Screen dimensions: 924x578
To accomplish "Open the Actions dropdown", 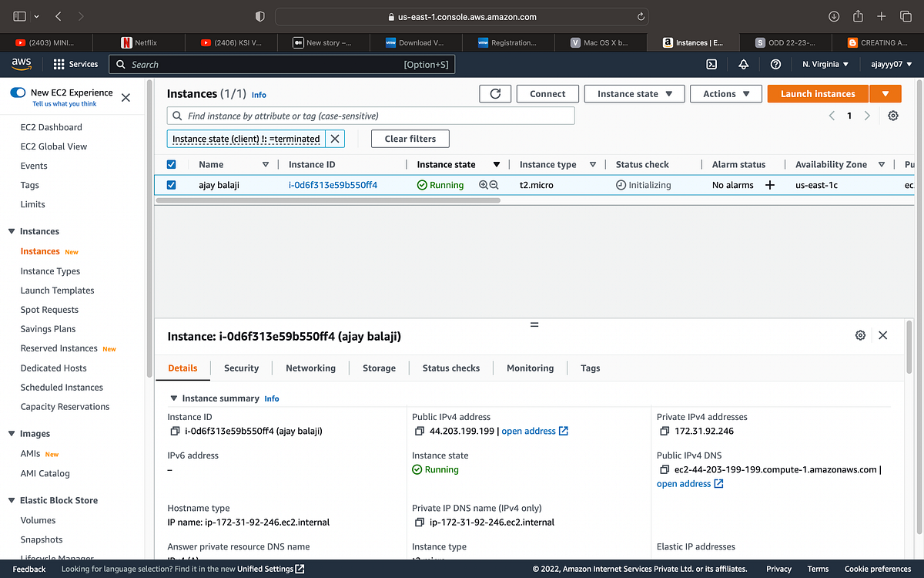I will click(725, 93).
